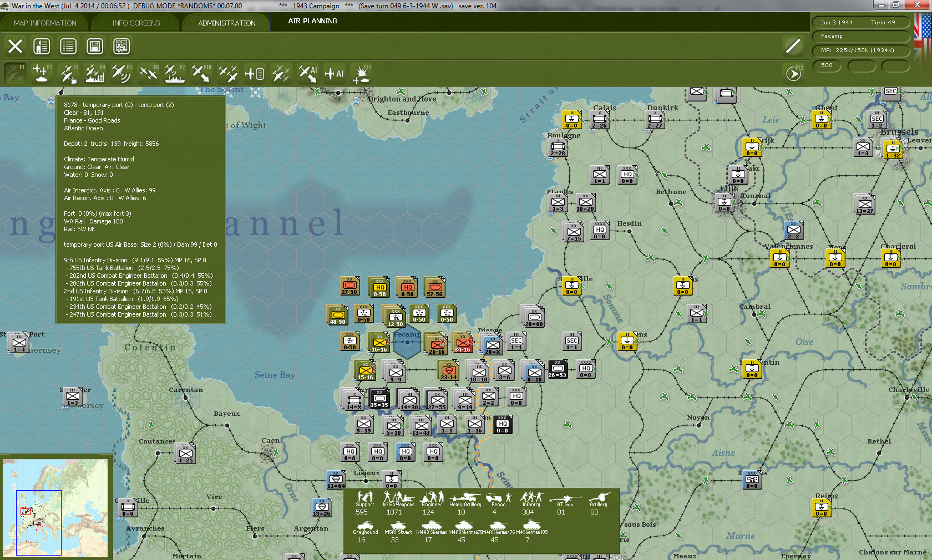Select the red 34-16 infantry counter

462,343
